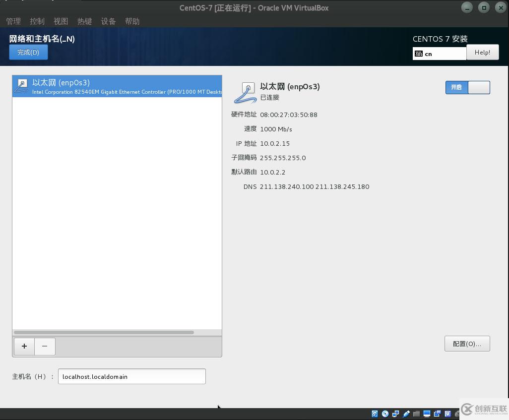Image resolution: width=509 pixels, height=420 pixels.
Task: Click the device list horizontal scrollbar
Action: (104, 332)
